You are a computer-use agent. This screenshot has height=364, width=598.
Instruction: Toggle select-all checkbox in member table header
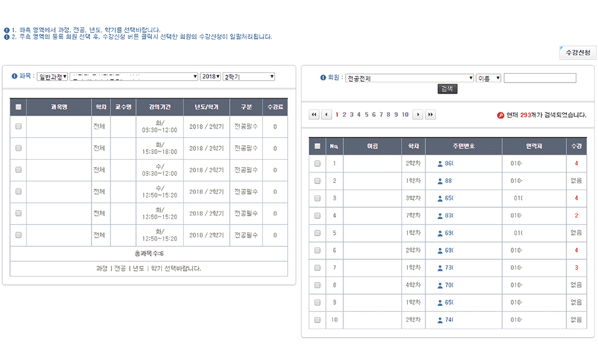[x=317, y=146]
